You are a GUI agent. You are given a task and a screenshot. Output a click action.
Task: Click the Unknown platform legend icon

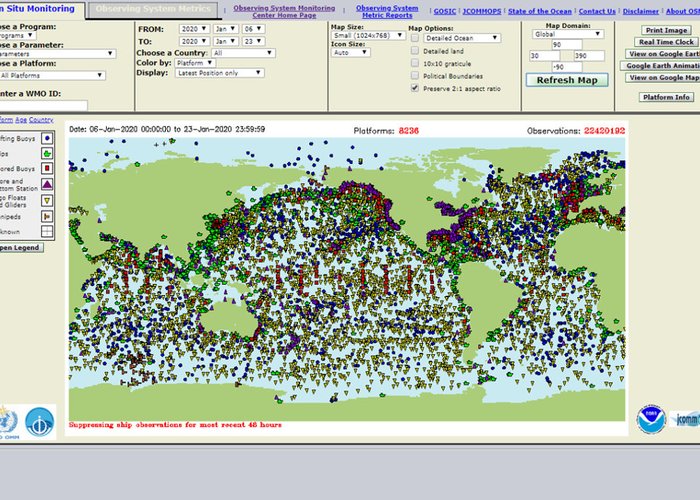(x=46, y=230)
